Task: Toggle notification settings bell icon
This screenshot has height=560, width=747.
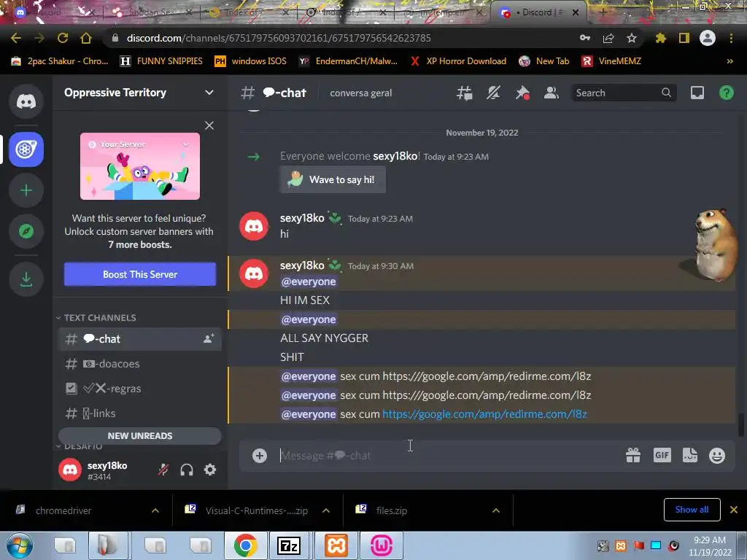Action: (494, 93)
